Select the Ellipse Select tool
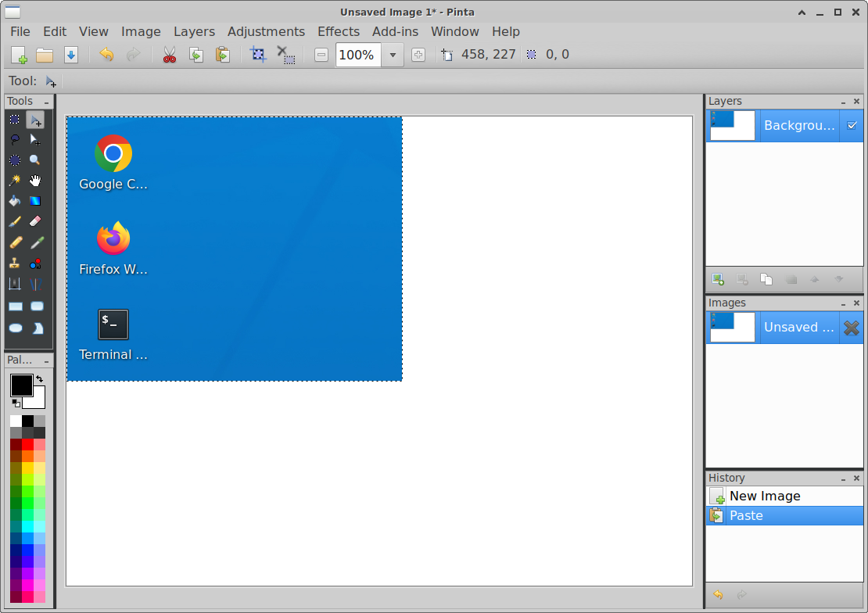 15,160
